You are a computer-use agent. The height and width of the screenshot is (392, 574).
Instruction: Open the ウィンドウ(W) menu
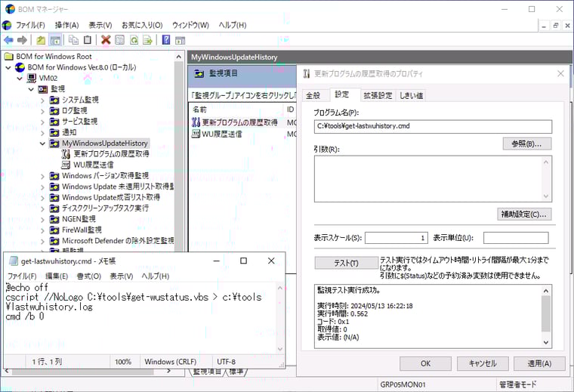coord(190,25)
